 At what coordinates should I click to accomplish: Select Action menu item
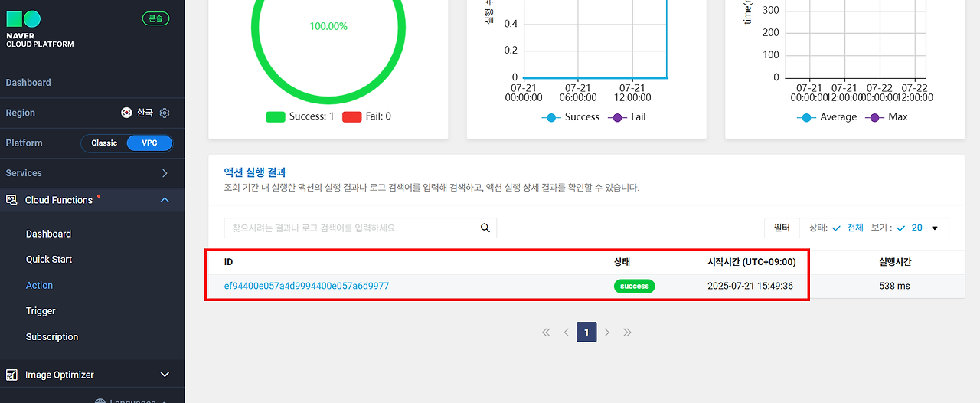point(39,285)
